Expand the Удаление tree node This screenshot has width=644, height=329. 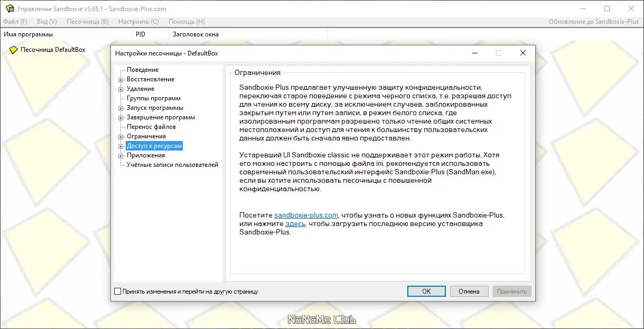[121, 89]
